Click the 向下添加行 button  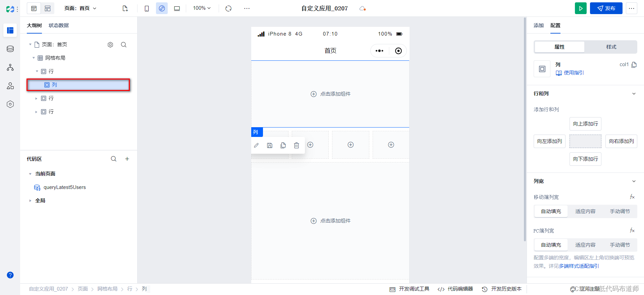(585, 159)
